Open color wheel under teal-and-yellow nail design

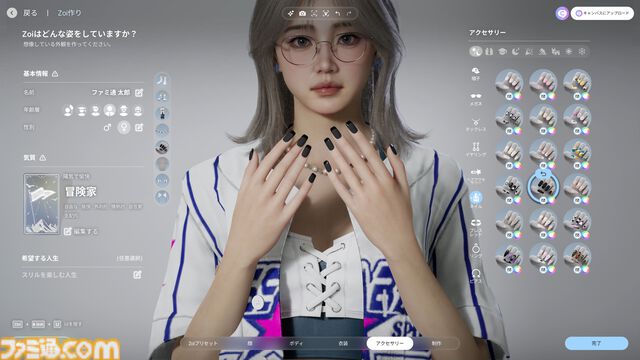pos(585,165)
